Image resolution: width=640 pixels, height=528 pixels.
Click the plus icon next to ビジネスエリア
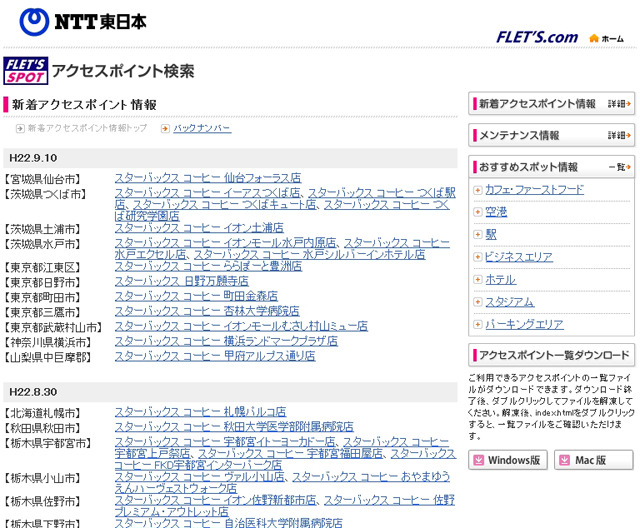pos(478,257)
